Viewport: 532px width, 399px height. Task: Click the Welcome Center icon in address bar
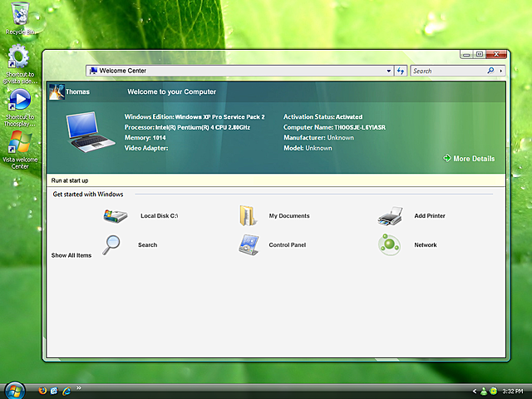92,71
